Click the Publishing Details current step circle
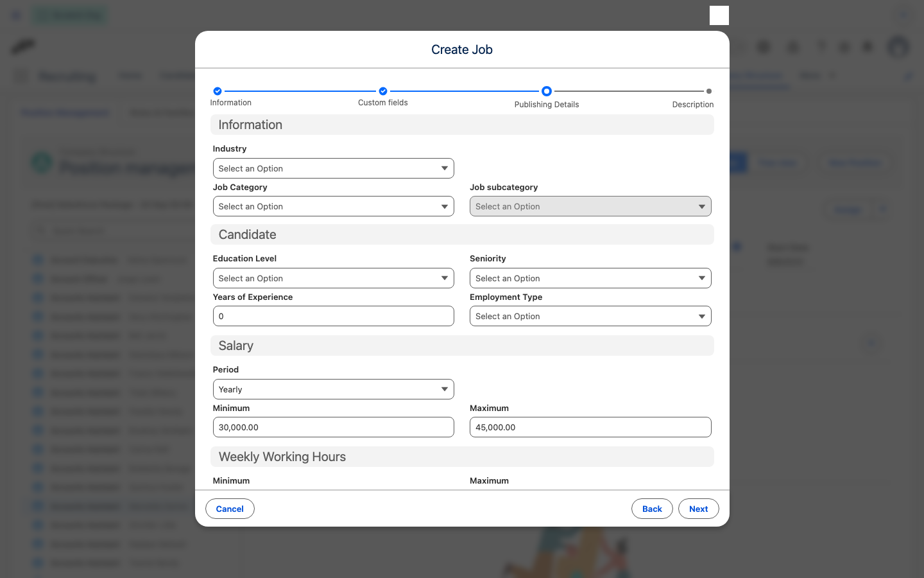This screenshot has height=578, width=924. [x=547, y=91]
